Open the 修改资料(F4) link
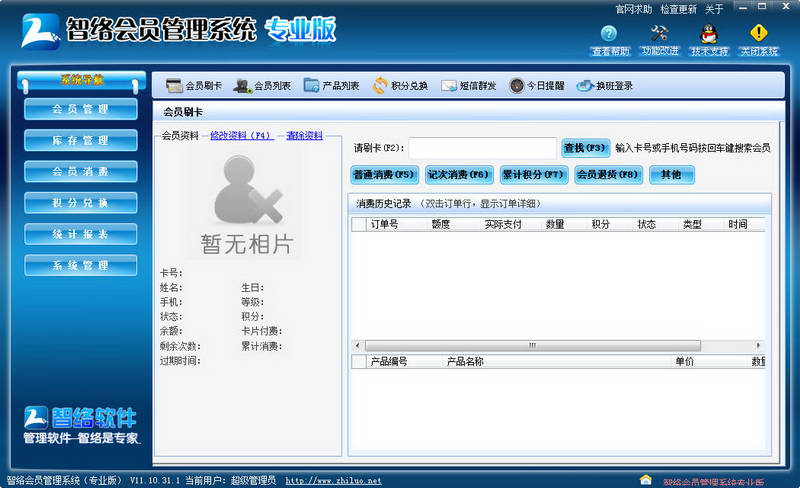This screenshot has width=800, height=488. point(240,136)
